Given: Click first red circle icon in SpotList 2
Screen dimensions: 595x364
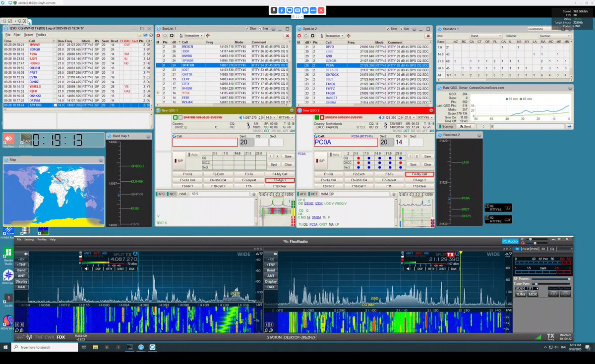Looking at the screenshot, I should pyautogui.click(x=299, y=36).
